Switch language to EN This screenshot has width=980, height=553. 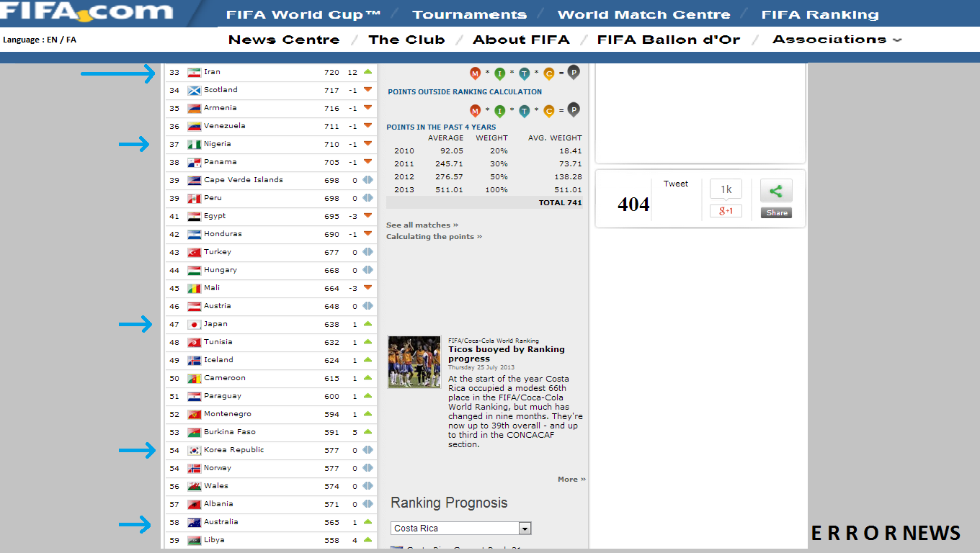[x=52, y=40]
